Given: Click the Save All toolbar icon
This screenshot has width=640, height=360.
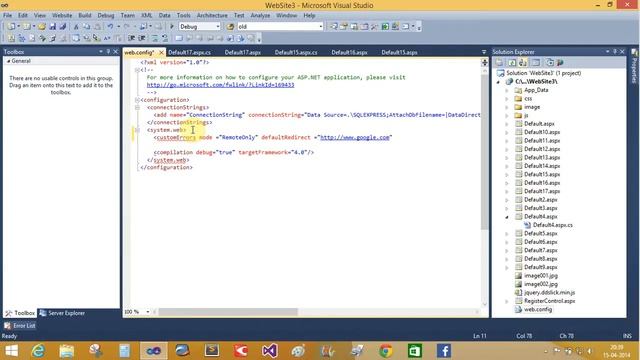Looking at the screenshot, I should coord(62,27).
